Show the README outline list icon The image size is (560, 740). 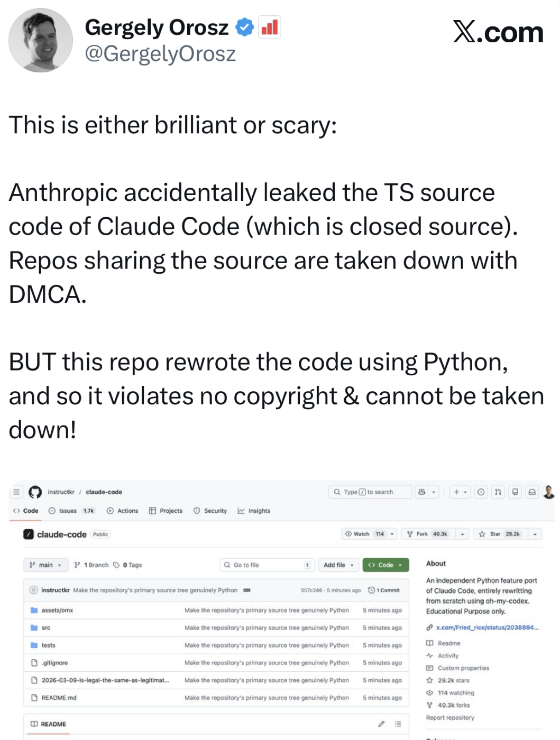coord(398,724)
